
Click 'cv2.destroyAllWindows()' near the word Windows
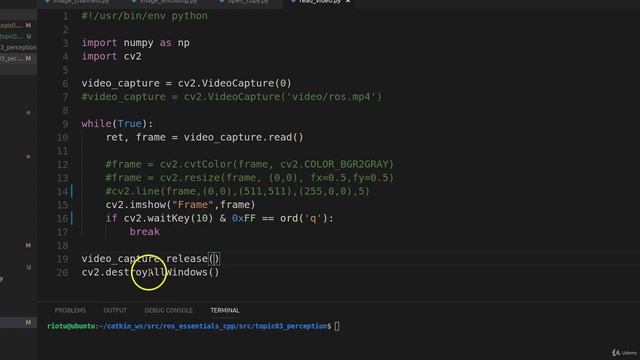(x=187, y=272)
